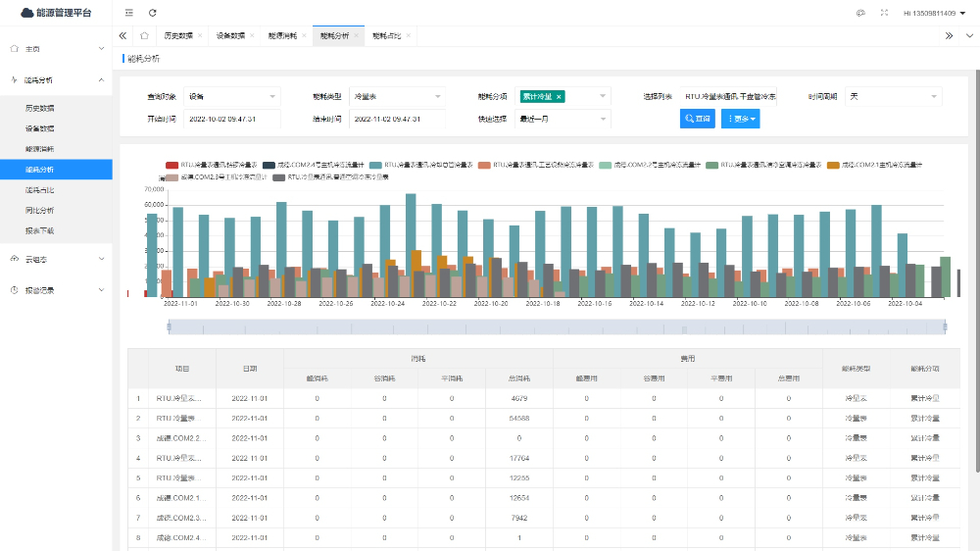Toggle fullscreen with the expand icon
This screenshot has width=980, height=551.
[x=884, y=13]
